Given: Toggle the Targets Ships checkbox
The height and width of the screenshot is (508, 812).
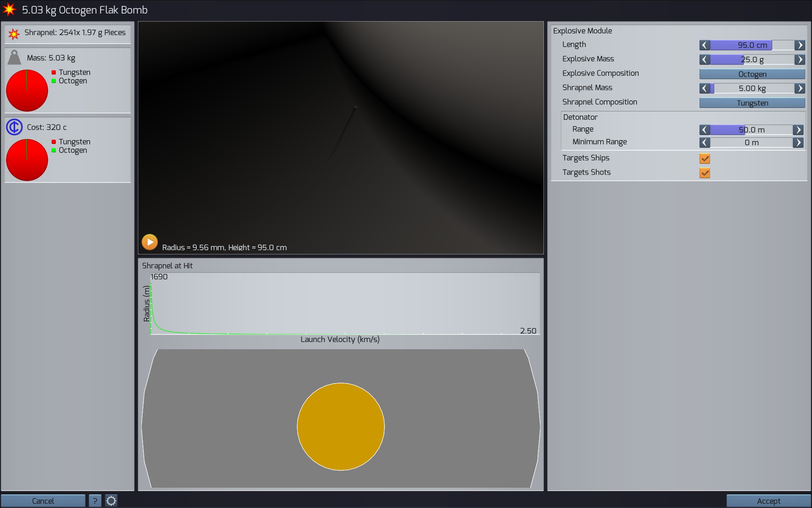Looking at the screenshot, I should [705, 159].
